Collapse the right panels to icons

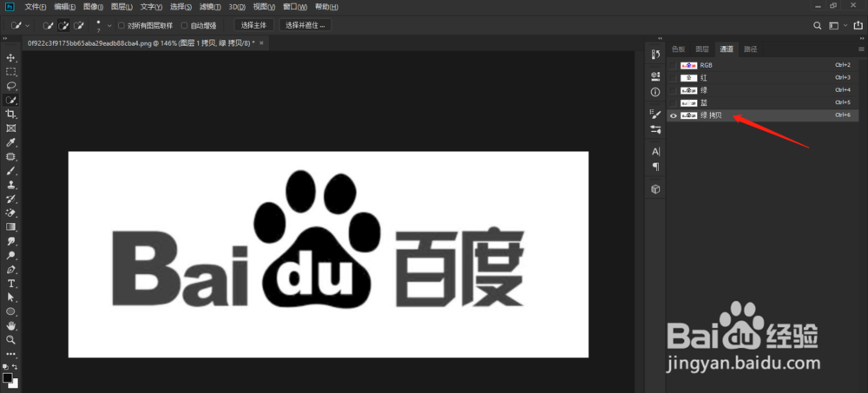pyautogui.click(x=861, y=38)
